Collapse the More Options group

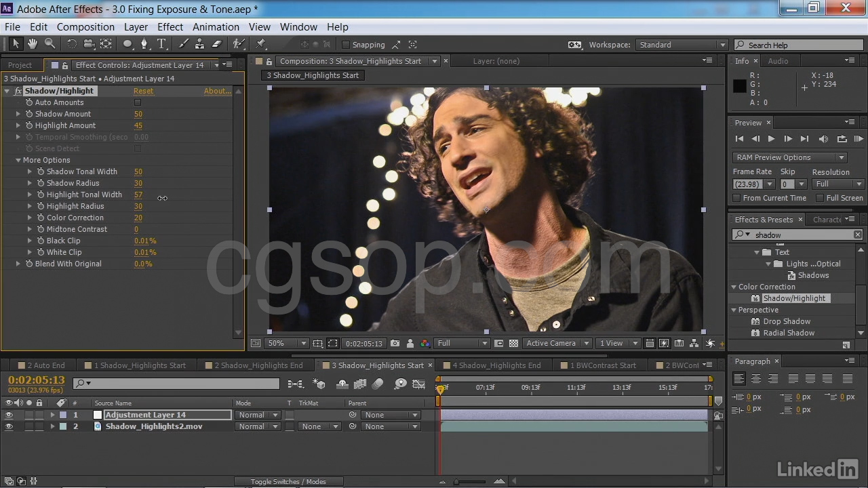tap(18, 160)
